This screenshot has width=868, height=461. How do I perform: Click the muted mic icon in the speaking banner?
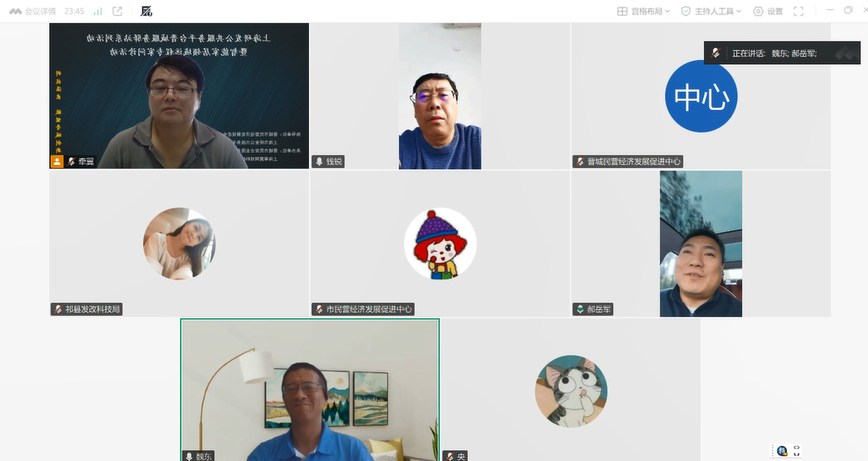[x=716, y=53]
